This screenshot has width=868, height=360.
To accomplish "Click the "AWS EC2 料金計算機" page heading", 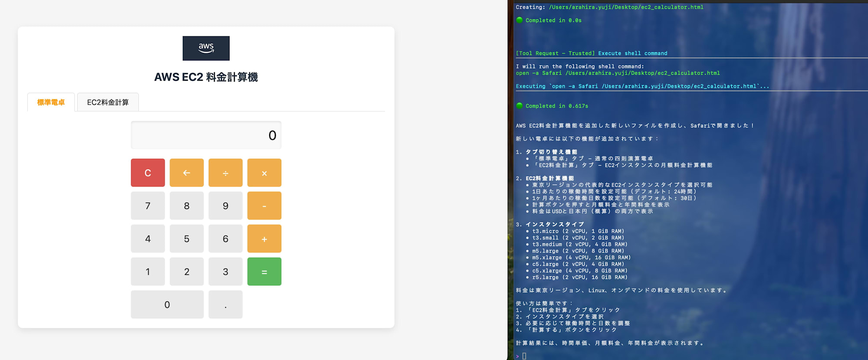I will pyautogui.click(x=206, y=77).
